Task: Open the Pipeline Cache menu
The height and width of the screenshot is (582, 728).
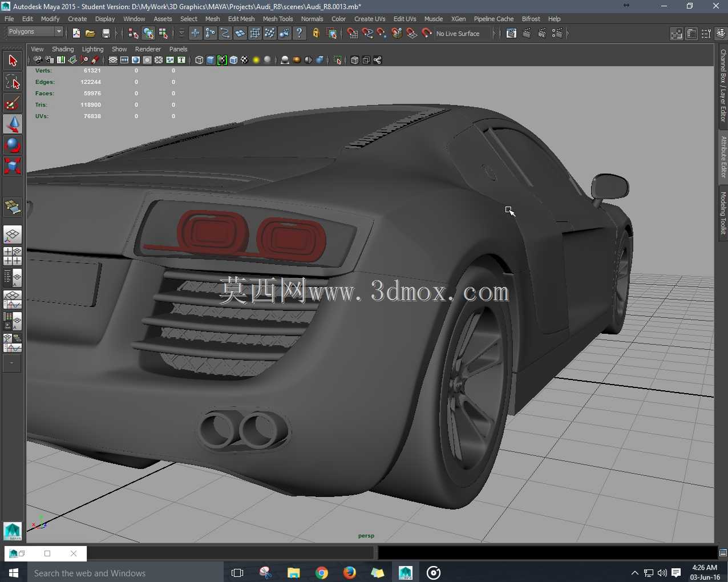Action: point(494,19)
